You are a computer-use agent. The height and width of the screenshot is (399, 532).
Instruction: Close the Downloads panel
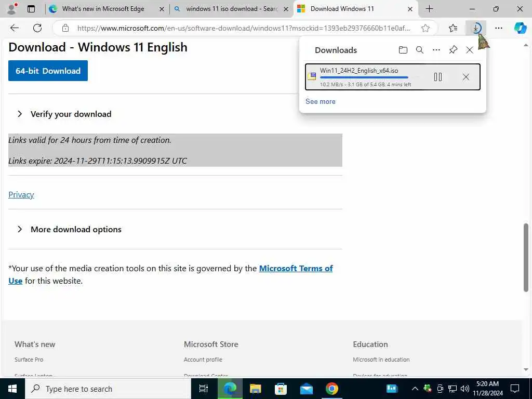[x=470, y=50]
